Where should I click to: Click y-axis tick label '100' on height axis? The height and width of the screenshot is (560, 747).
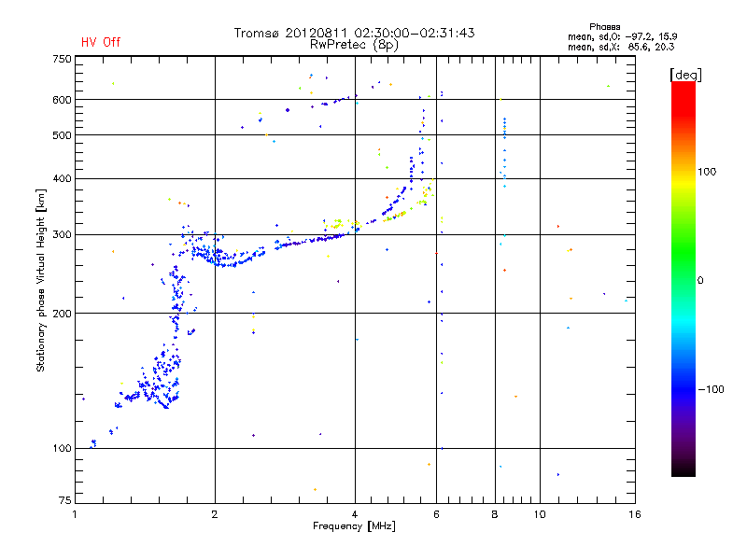(x=62, y=449)
